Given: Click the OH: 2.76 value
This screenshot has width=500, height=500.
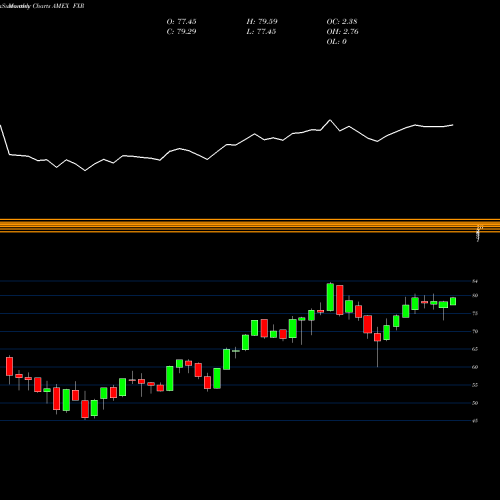Looking at the screenshot, I should point(342,32).
